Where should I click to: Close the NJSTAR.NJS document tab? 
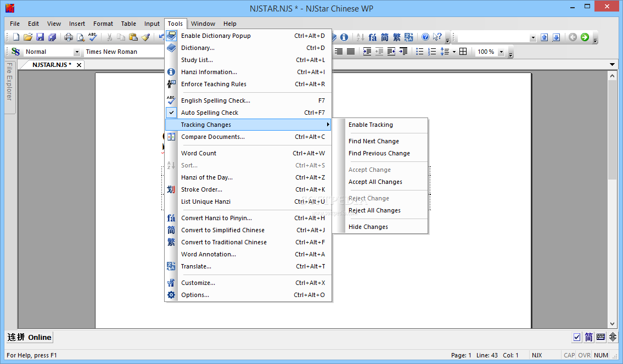pos(79,65)
